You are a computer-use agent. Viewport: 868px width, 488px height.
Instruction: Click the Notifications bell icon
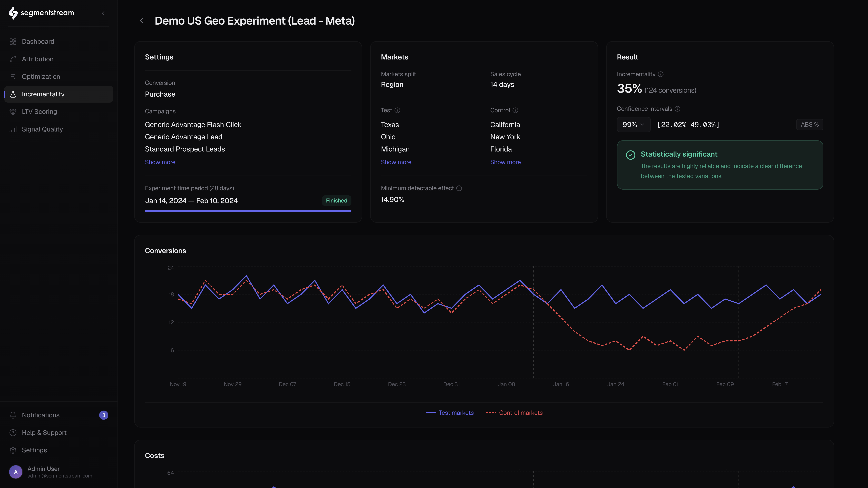click(13, 415)
